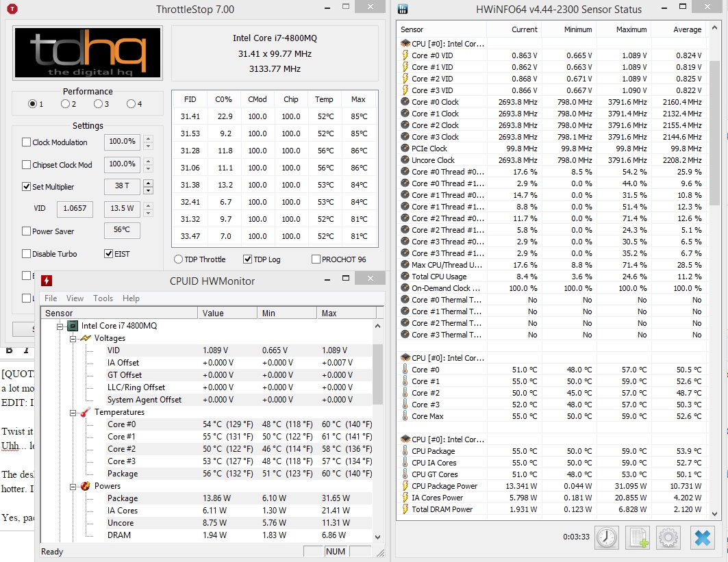Click Total DRAM Power lightning icon
728x562 pixels.
(405, 509)
